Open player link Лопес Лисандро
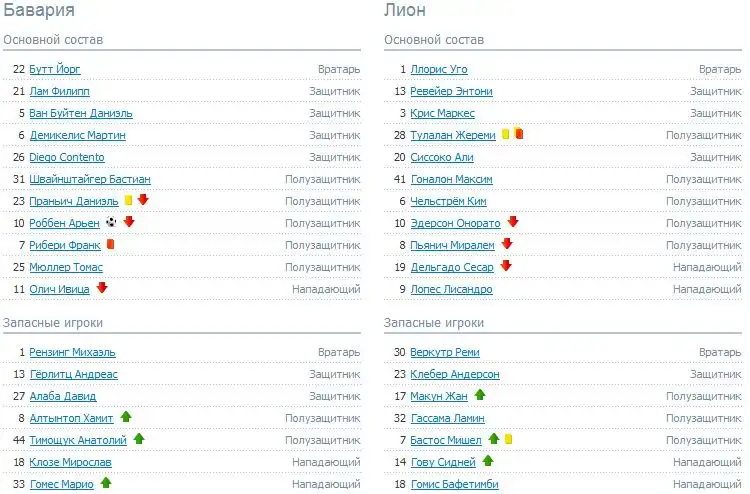The image size is (750, 494). pyautogui.click(x=451, y=289)
